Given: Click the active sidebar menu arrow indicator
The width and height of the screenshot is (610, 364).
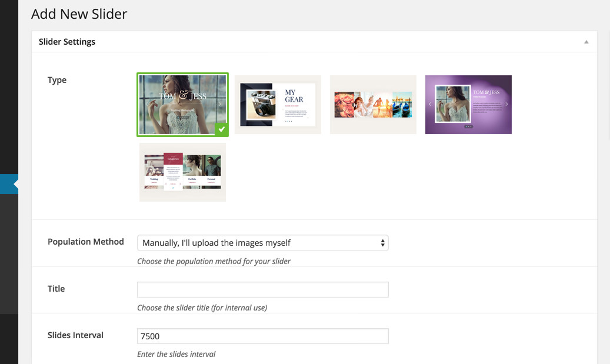Looking at the screenshot, I should [15, 184].
